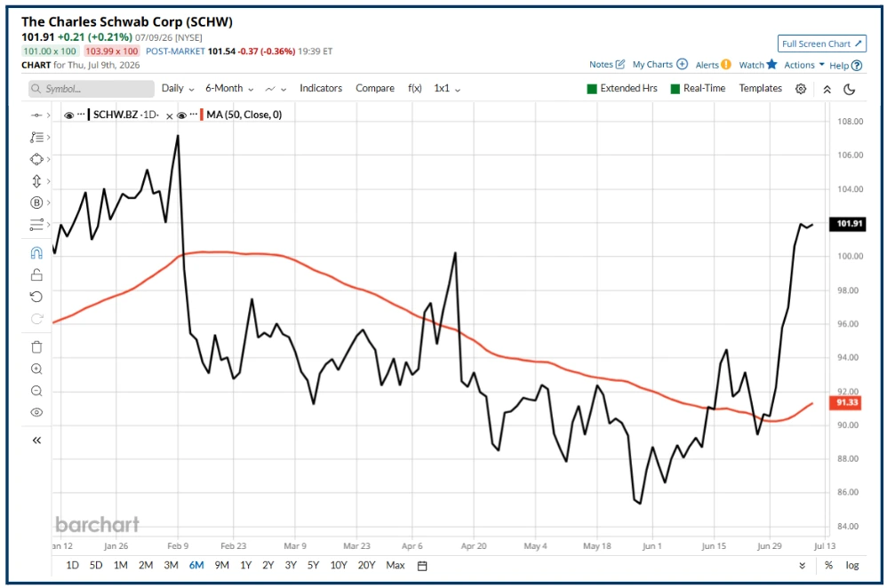Toggle the magnet snap tool

tap(36, 253)
